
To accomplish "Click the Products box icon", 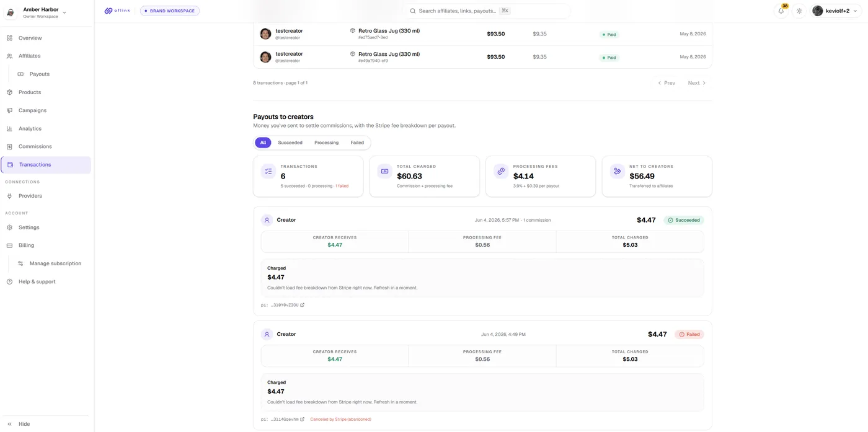I will [9, 92].
